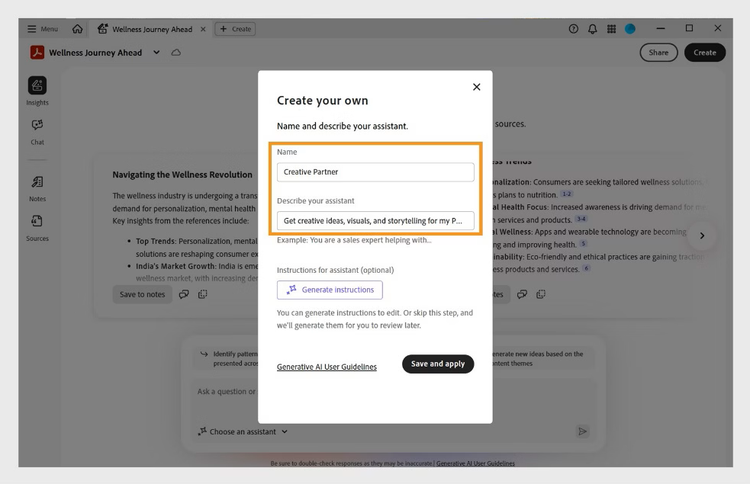This screenshot has width=750, height=484.
Task: Click Save and apply
Action: coord(438,364)
